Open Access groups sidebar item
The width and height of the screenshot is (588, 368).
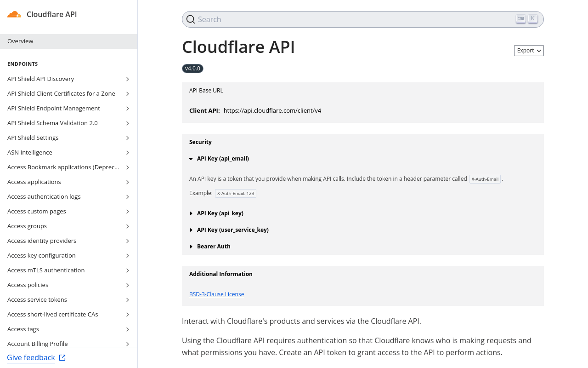click(68, 226)
